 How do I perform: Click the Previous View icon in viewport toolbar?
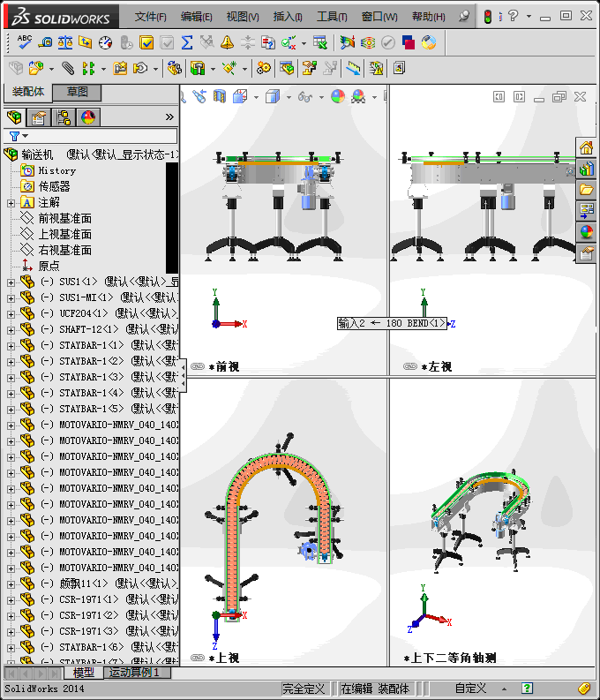[199, 96]
